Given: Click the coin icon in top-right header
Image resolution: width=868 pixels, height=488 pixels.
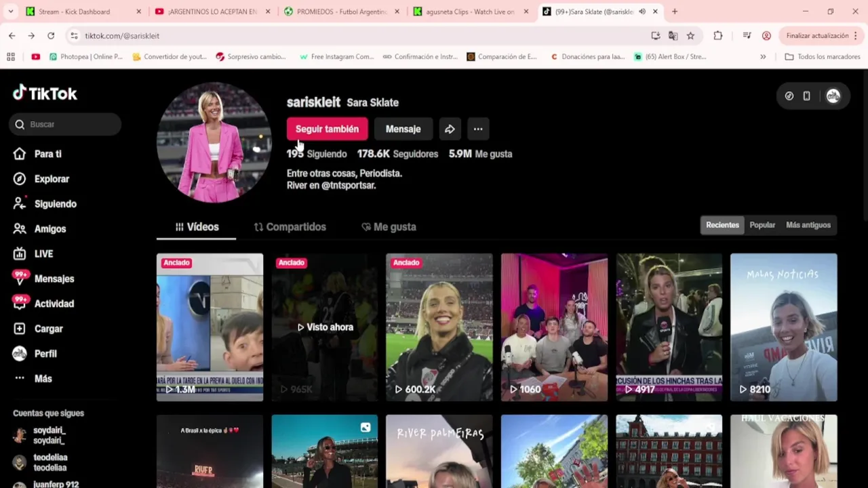Looking at the screenshot, I should tap(789, 96).
